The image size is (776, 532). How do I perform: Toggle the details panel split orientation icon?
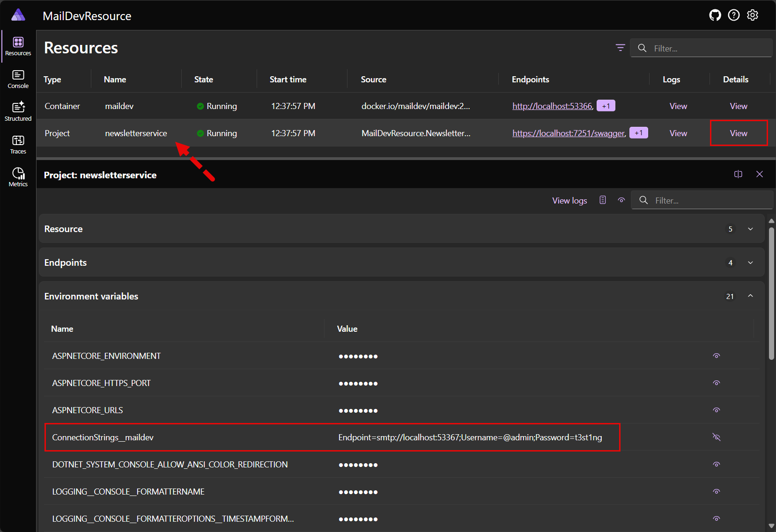[738, 174]
